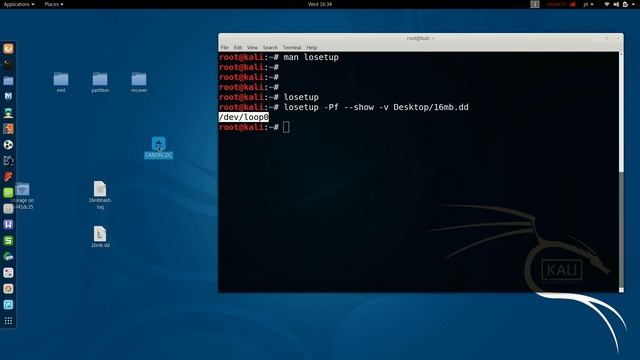
Task: Click the workspace switcher icon in top bar
Action: pos(535,4)
